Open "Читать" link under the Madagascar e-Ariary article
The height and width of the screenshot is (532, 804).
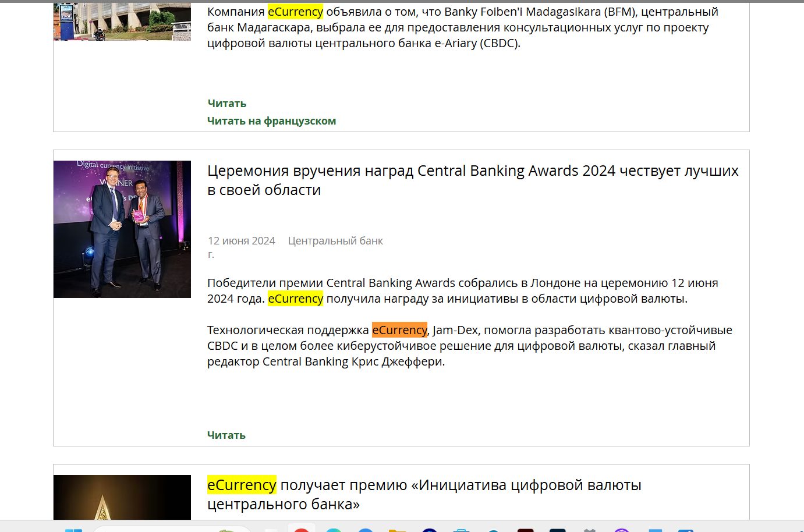pos(227,104)
